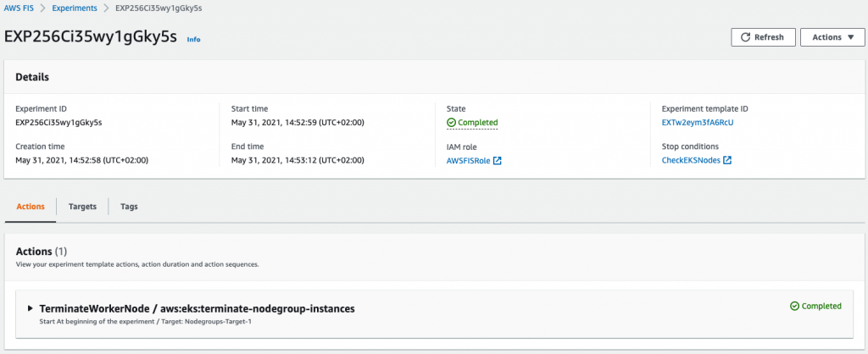Click the IAM role label
This screenshot has width=868, height=354.
[x=462, y=147]
